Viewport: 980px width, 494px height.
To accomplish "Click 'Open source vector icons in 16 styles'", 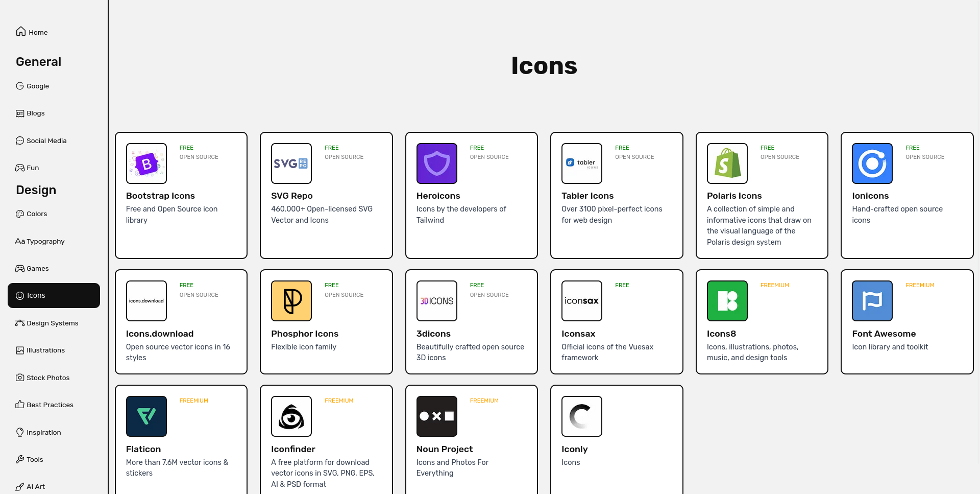I will pyautogui.click(x=178, y=352).
